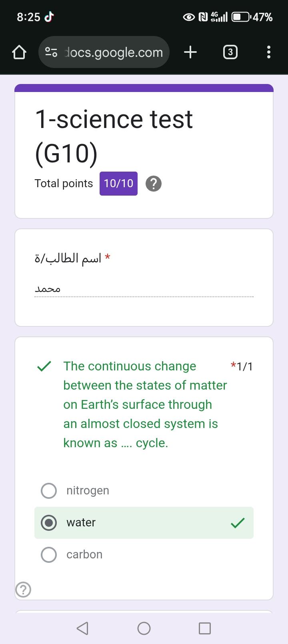Viewport: 288px width, 644px height.
Task: Tap the 10/10 total points badge
Action: (x=118, y=184)
